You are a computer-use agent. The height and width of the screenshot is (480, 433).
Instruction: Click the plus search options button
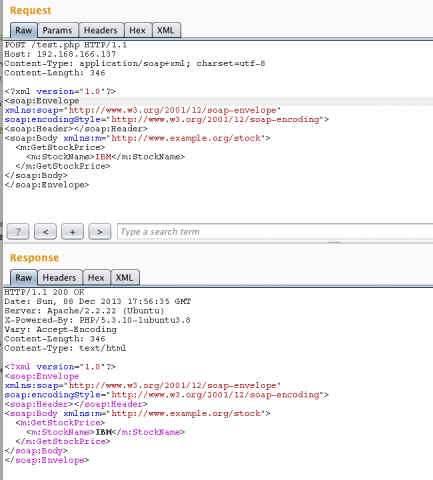(72, 232)
